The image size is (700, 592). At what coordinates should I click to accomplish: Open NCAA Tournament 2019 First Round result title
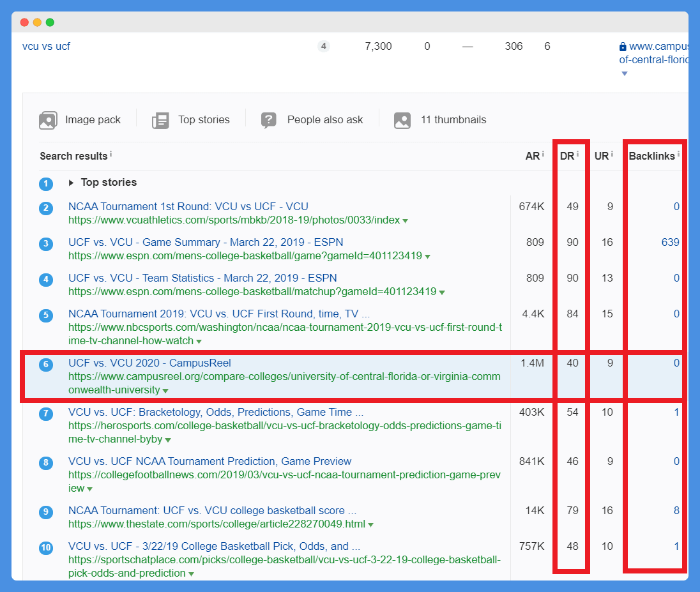tap(219, 314)
